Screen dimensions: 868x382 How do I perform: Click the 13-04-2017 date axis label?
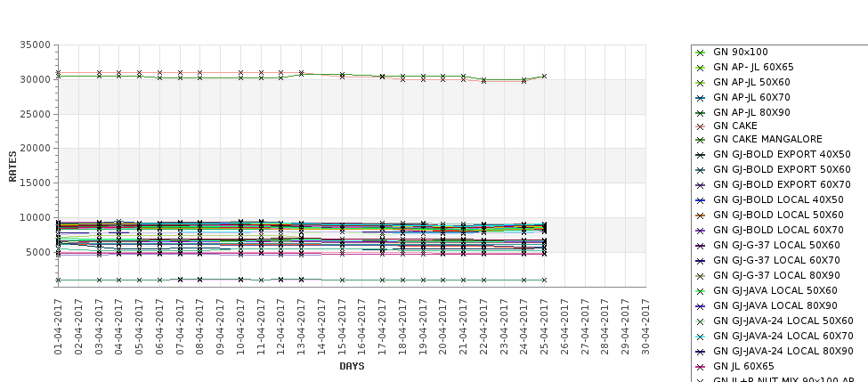click(301, 327)
